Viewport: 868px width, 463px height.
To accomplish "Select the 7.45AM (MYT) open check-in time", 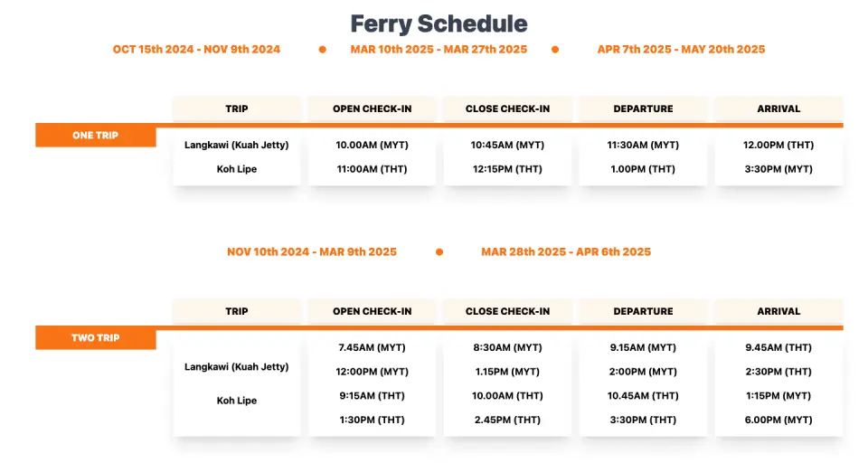I will (x=372, y=347).
